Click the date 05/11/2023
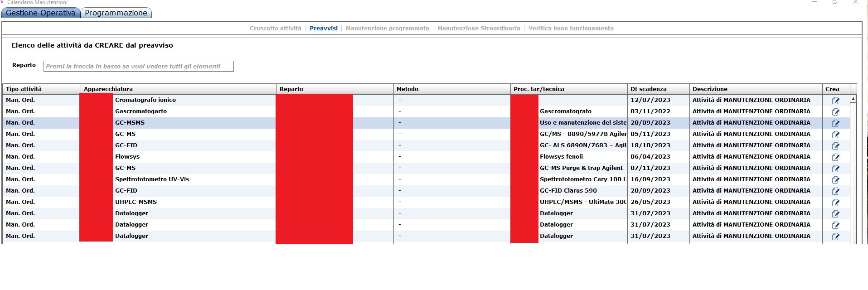The width and height of the screenshot is (868, 290). (650, 134)
